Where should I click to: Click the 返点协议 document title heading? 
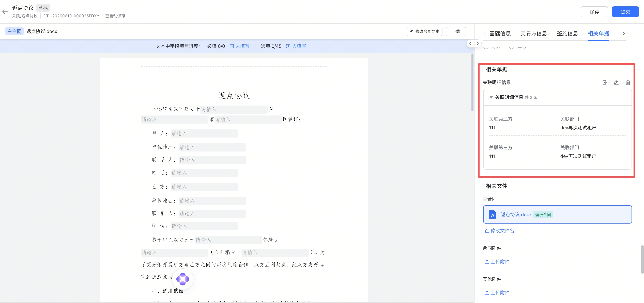pyautogui.click(x=234, y=95)
